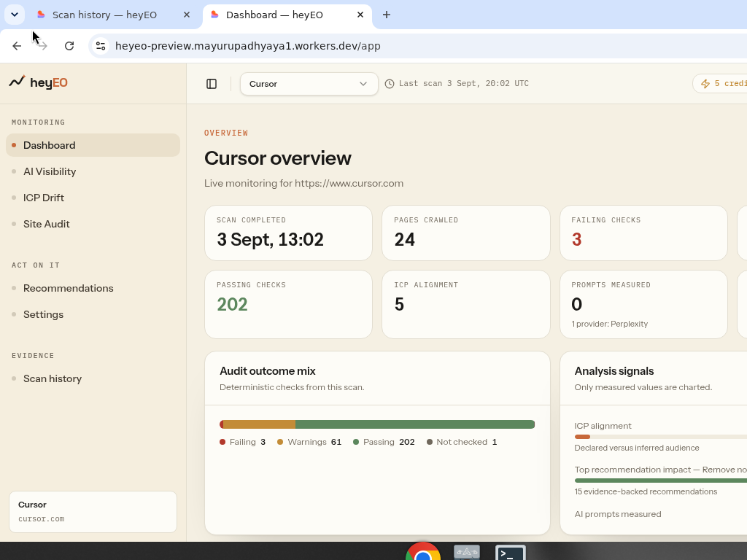This screenshot has width=747, height=560.
Task: Click the Scan Completed card
Action: click(288, 233)
